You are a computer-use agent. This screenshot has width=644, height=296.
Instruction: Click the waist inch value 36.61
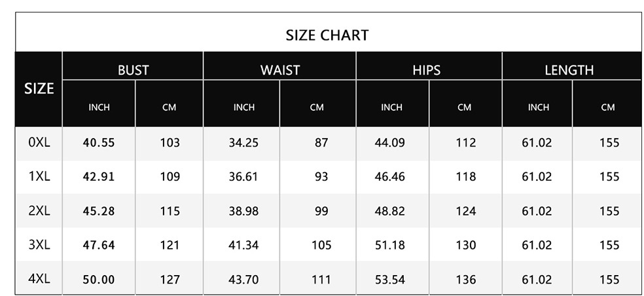243,177
